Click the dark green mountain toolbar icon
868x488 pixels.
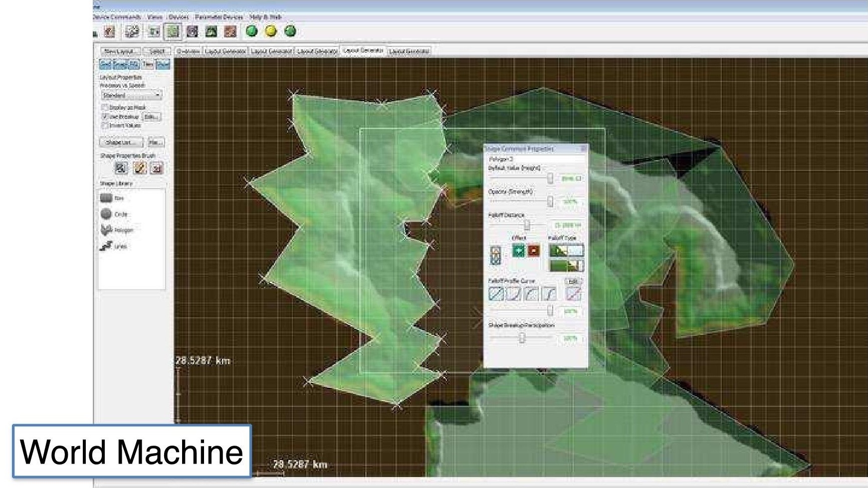pyautogui.click(x=212, y=32)
